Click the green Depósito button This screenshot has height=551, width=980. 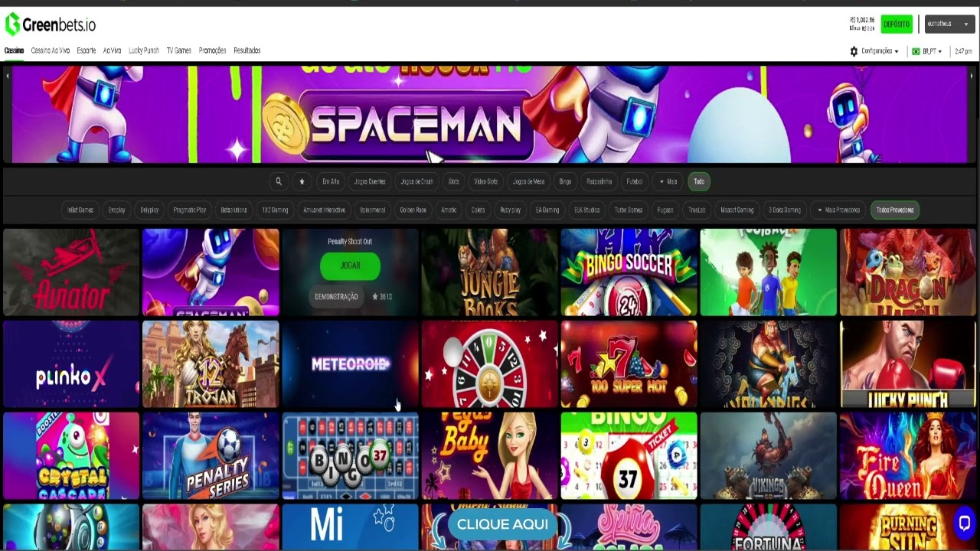(x=897, y=24)
